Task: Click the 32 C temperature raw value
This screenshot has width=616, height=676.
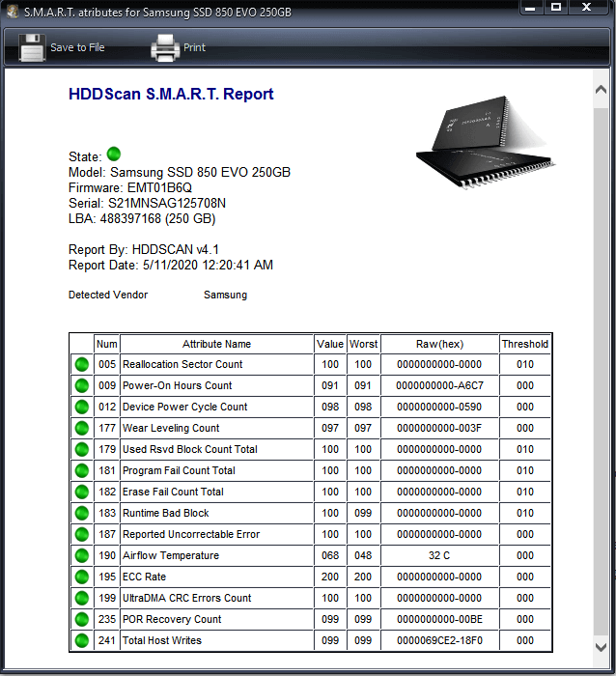Action: pyautogui.click(x=439, y=555)
